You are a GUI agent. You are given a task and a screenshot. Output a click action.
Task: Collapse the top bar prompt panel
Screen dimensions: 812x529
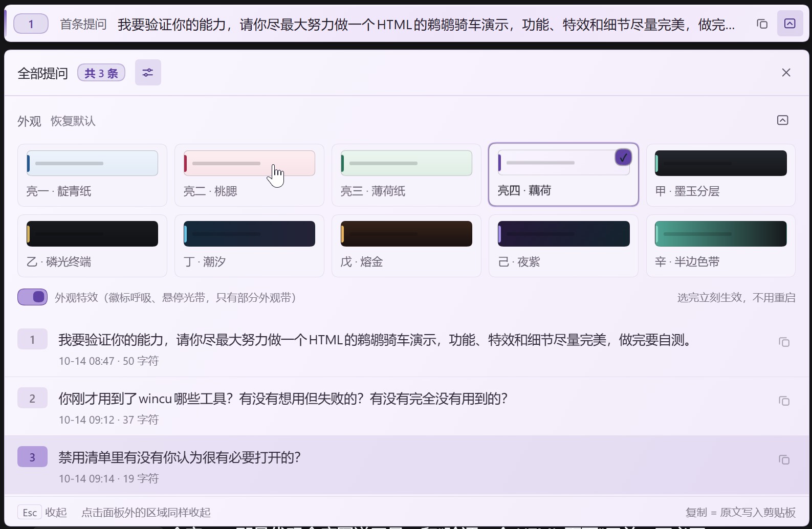[790, 24]
